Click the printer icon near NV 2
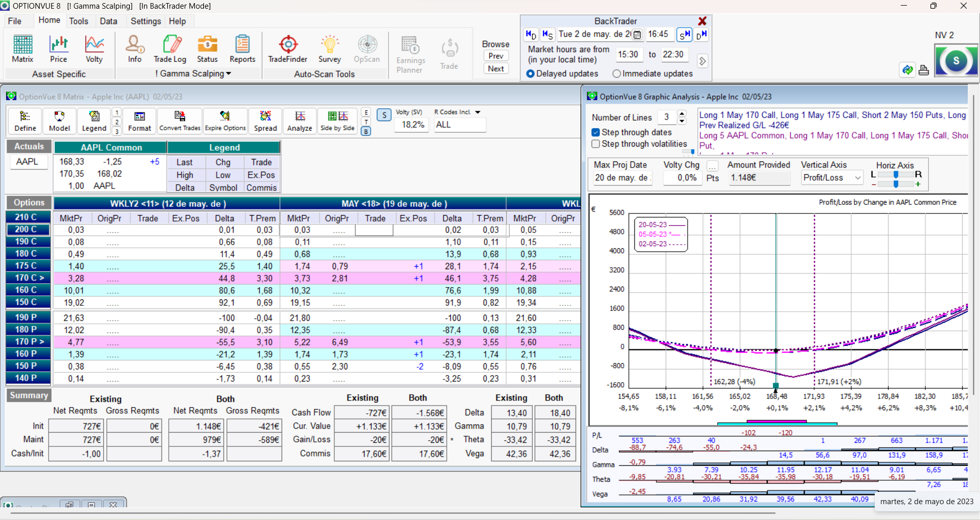Screen dimensions: 980x520 (x=923, y=70)
